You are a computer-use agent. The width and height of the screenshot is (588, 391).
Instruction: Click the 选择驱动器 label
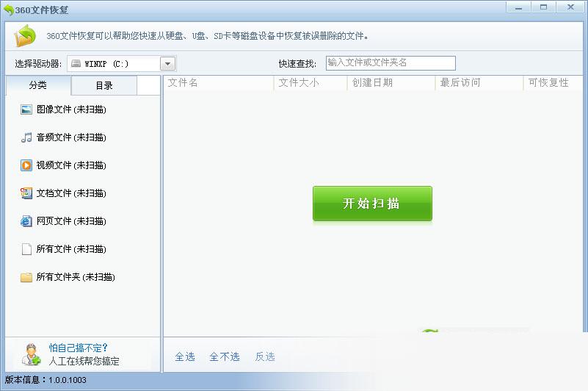click(x=38, y=64)
